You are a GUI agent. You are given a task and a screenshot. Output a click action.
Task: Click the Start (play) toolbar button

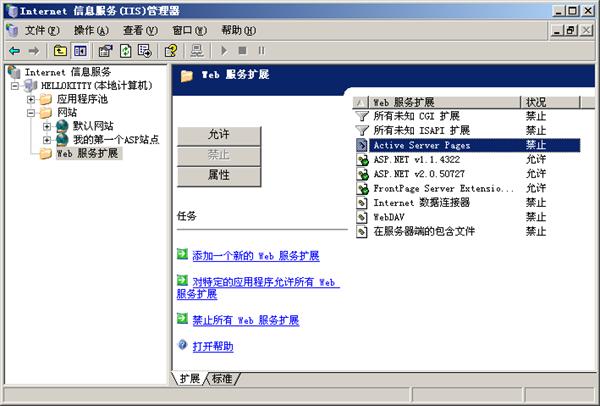point(224,51)
